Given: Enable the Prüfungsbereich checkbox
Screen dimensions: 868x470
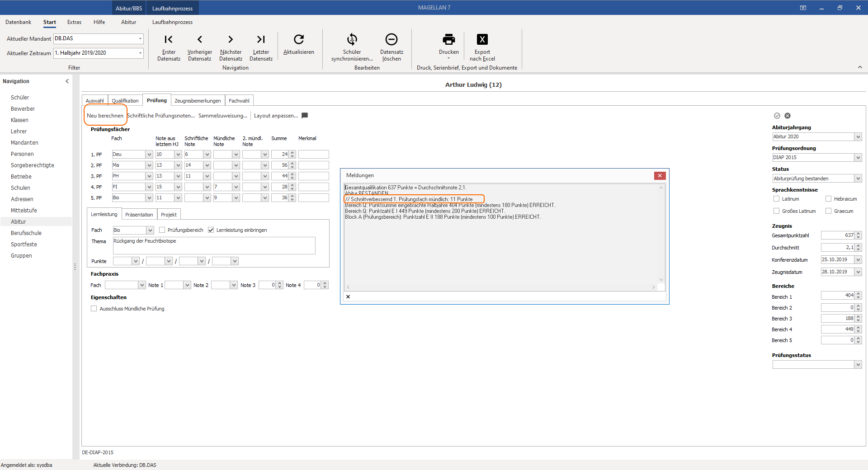Looking at the screenshot, I should click(162, 230).
